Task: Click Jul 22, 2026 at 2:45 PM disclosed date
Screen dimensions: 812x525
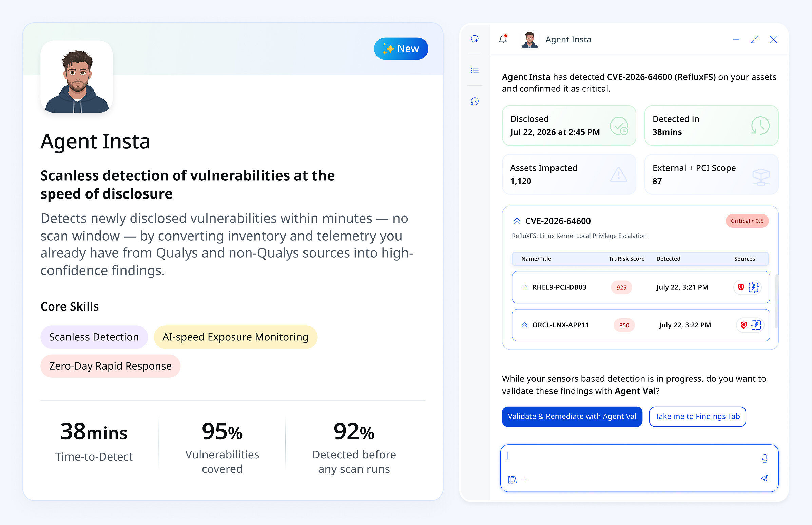Action: 555,132
